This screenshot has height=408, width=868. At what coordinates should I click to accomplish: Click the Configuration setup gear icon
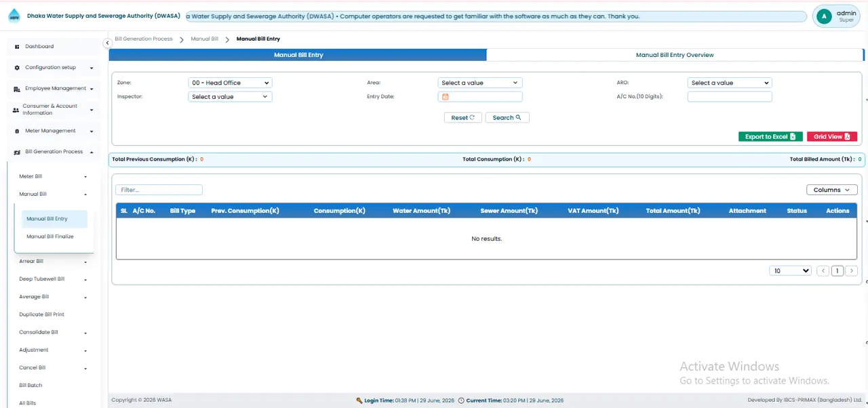click(17, 68)
